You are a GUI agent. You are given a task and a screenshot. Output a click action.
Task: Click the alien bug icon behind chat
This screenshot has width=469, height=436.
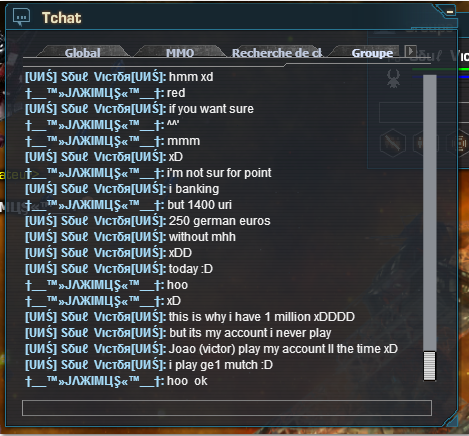(x=393, y=79)
